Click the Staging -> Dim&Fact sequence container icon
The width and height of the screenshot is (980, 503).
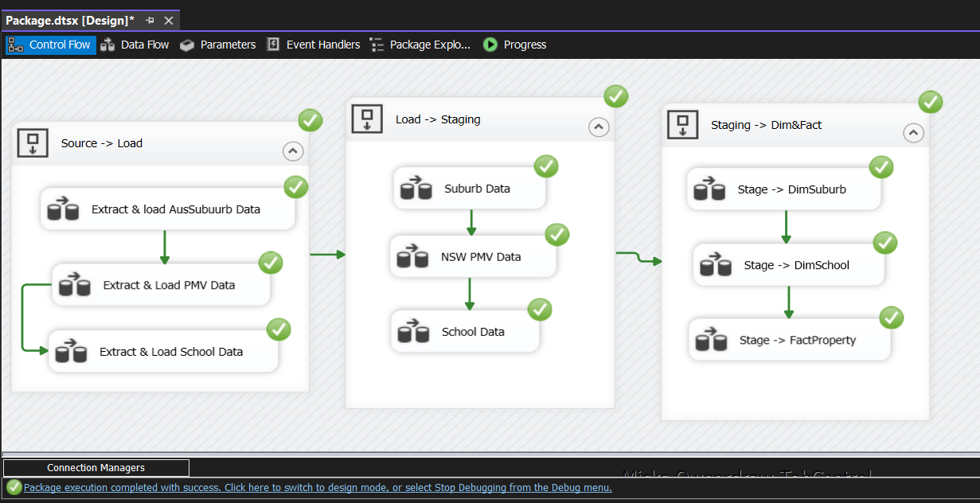682,125
